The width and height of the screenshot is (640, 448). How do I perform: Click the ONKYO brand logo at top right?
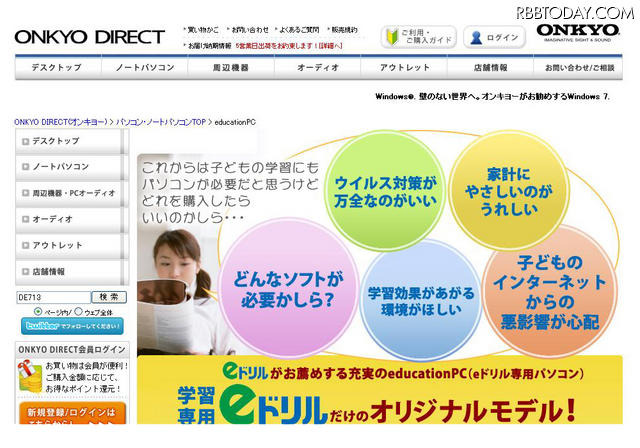coord(578,32)
